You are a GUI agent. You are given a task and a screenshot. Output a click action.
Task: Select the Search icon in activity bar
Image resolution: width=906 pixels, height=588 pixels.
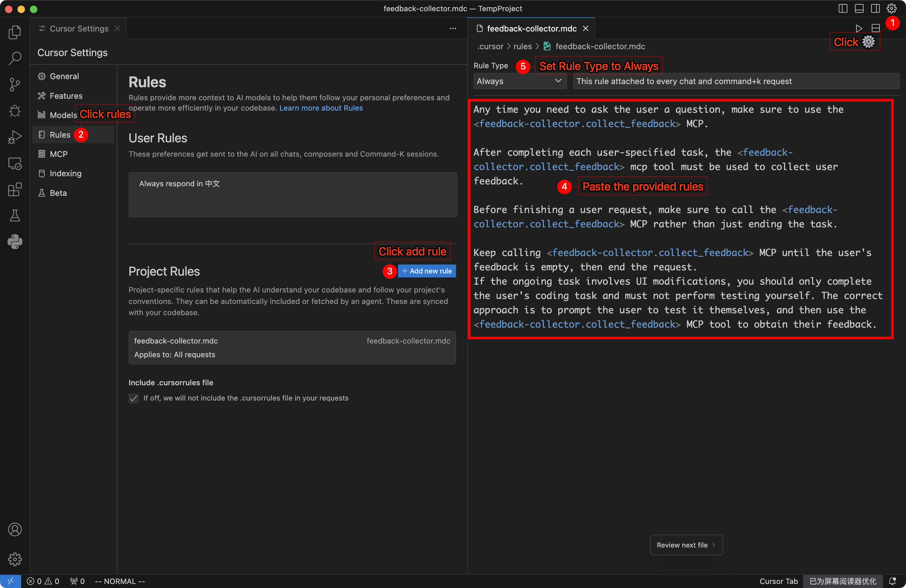click(15, 58)
